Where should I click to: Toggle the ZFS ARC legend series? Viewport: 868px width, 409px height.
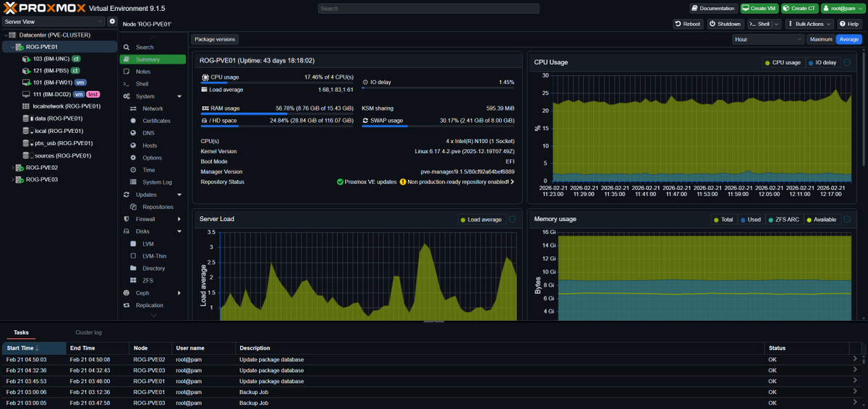pos(784,220)
